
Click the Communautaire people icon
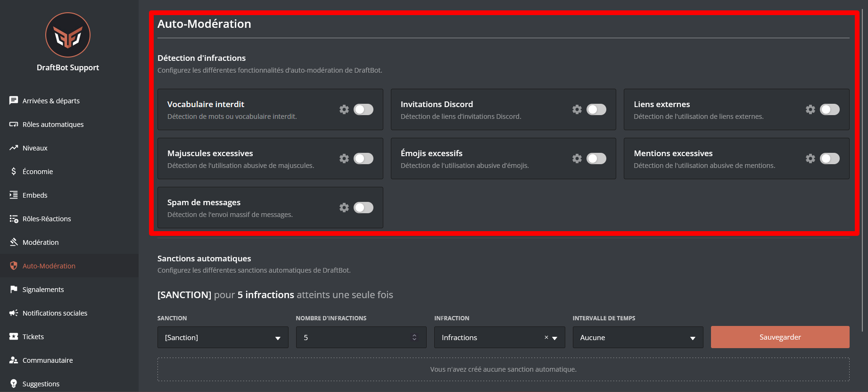pos(14,360)
